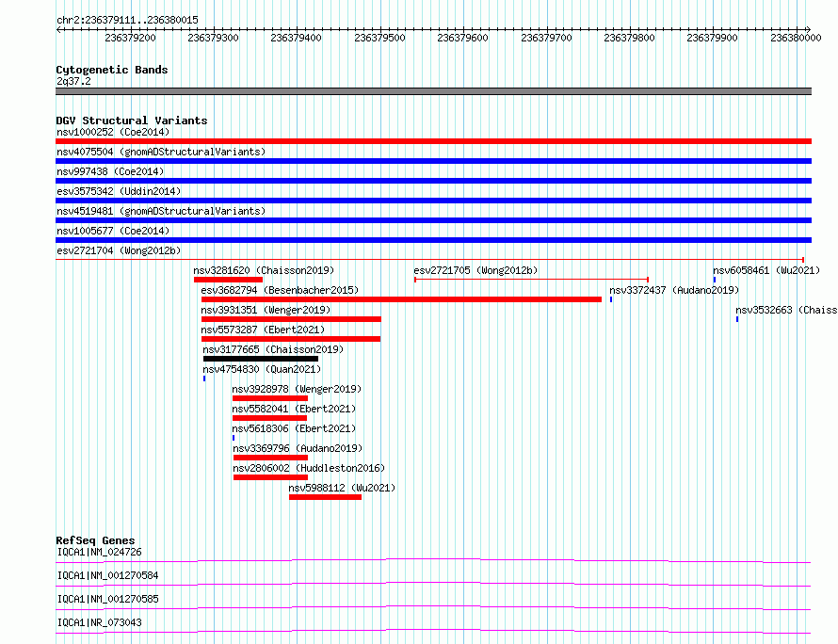The image size is (838, 644).
Task: Click the IQCA1|NM_024726 gene label
Action: 100,552
